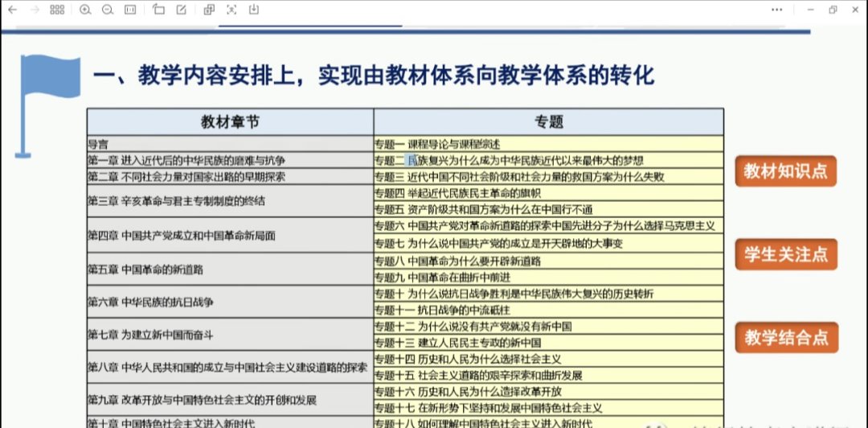Open the three-dot more options menu
Screen dimensions: 868x428
point(776,10)
